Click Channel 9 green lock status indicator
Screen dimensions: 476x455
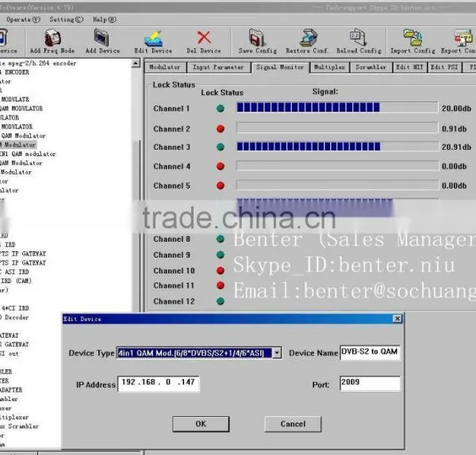(221, 254)
